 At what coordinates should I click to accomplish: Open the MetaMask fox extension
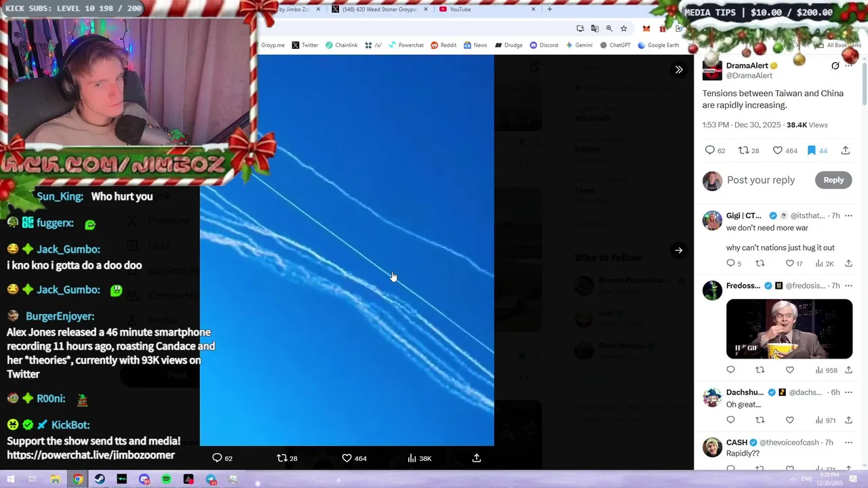pyautogui.click(x=646, y=28)
